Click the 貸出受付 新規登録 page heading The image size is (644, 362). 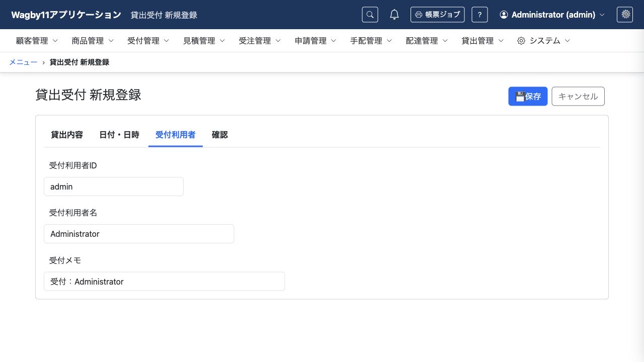tap(89, 95)
